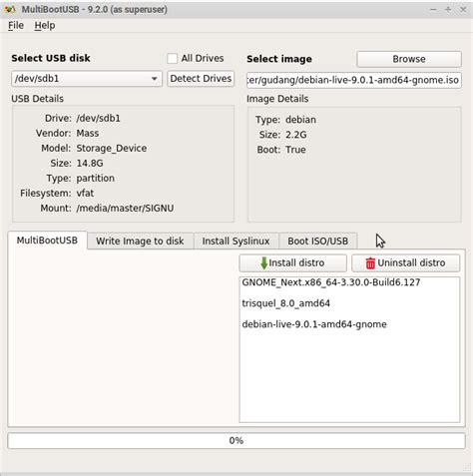The width and height of the screenshot is (473, 476).
Task: Click the Detect Drives button
Action: click(201, 79)
